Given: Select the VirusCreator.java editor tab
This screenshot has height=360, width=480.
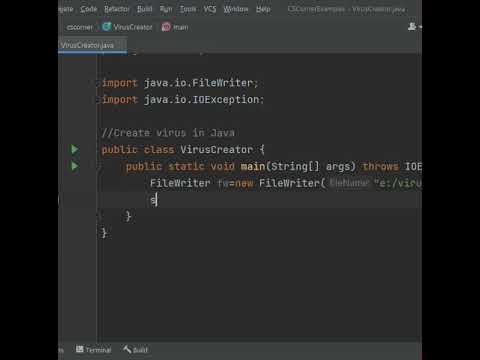Looking at the screenshot, I should point(92,45).
